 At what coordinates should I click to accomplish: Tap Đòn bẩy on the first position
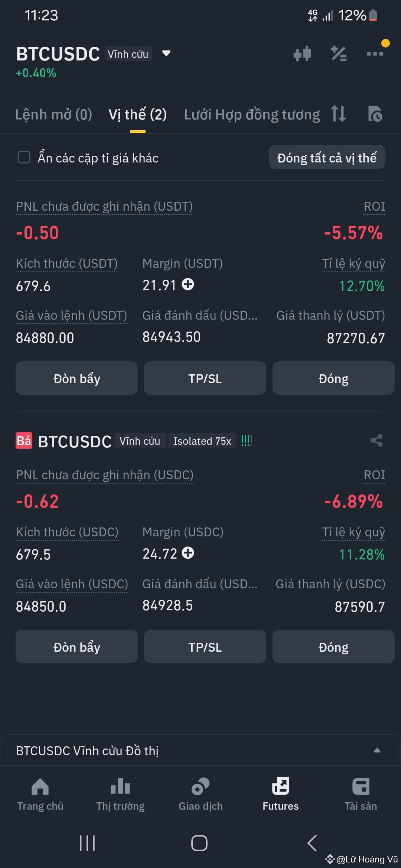pyautogui.click(x=76, y=378)
